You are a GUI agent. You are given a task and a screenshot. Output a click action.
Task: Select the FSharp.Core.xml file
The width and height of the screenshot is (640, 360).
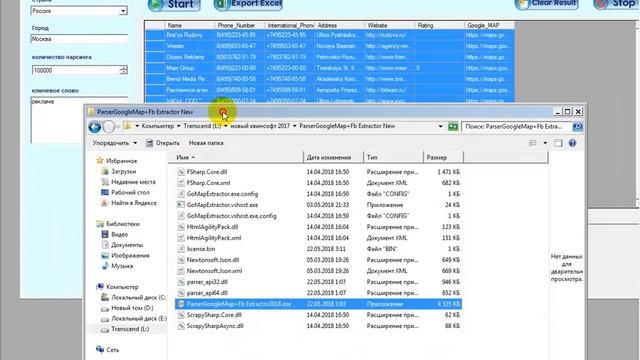(x=208, y=183)
